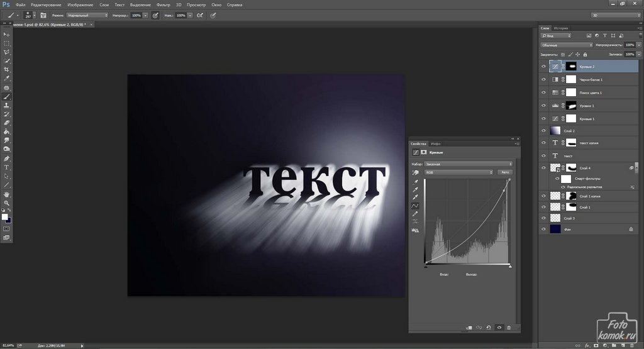This screenshot has width=644, height=349.
Task: Click the white point slider under the curve
Action: [509, 266]
